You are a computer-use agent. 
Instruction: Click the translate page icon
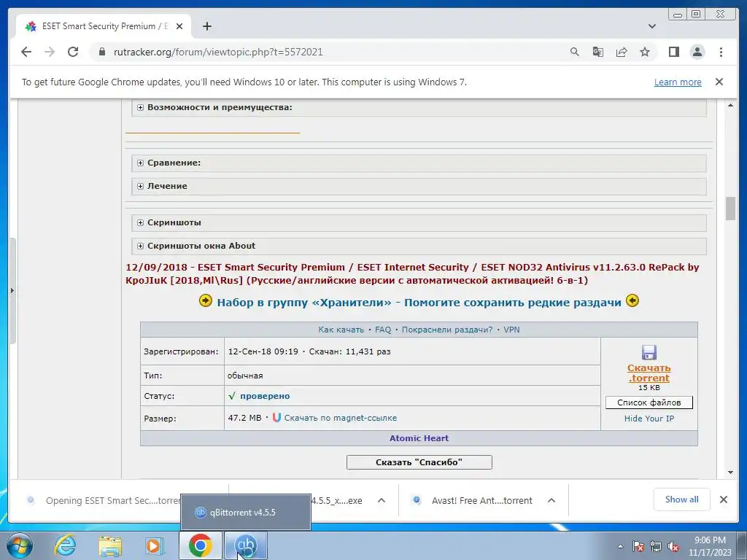click(x=598, y=52)
